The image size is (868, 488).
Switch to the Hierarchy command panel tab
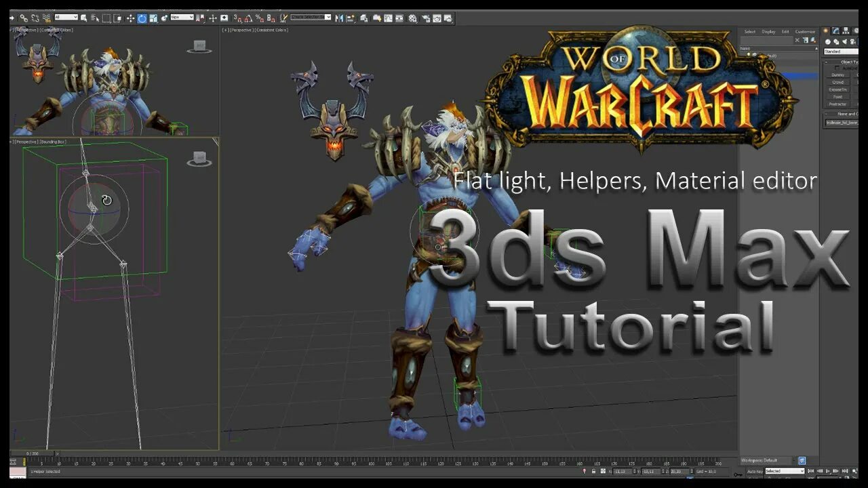pyautogui.click(x=846, y=30)
